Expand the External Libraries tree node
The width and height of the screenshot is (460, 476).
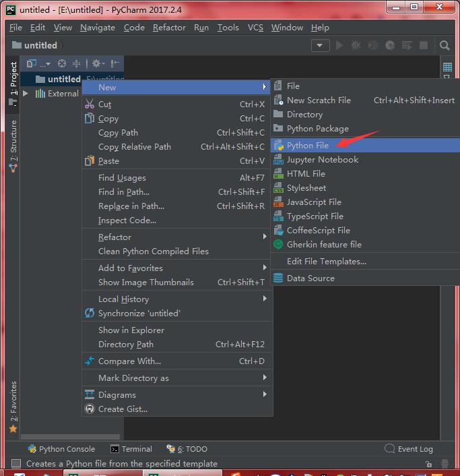26,93
